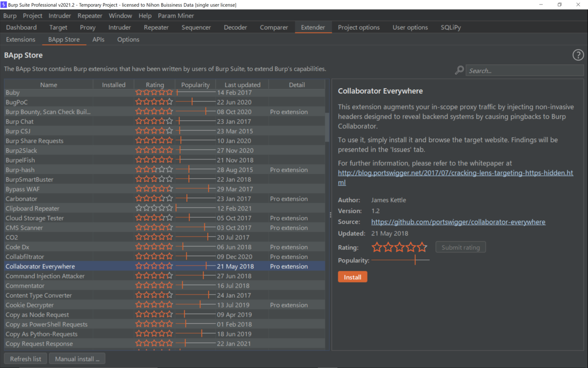588x368 pixels.
Task: Select the Cookie Decrypter extension
Action: click(165, 305)
